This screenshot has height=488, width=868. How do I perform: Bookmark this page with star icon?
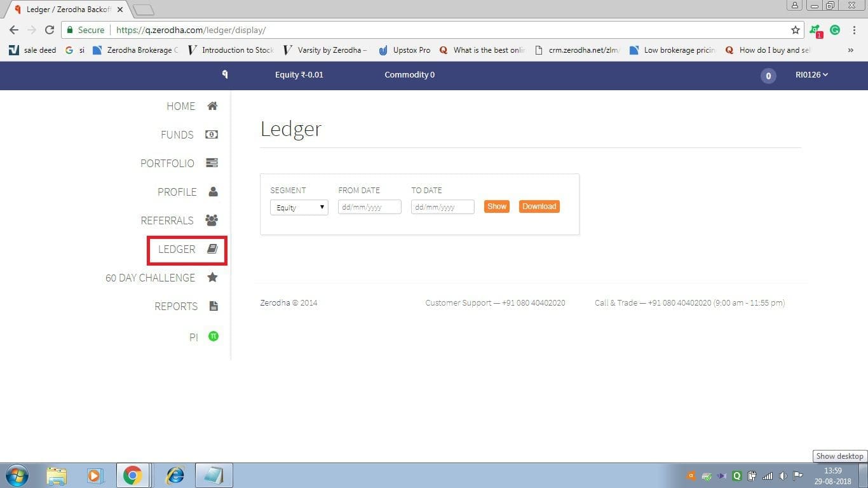[795, 30]
